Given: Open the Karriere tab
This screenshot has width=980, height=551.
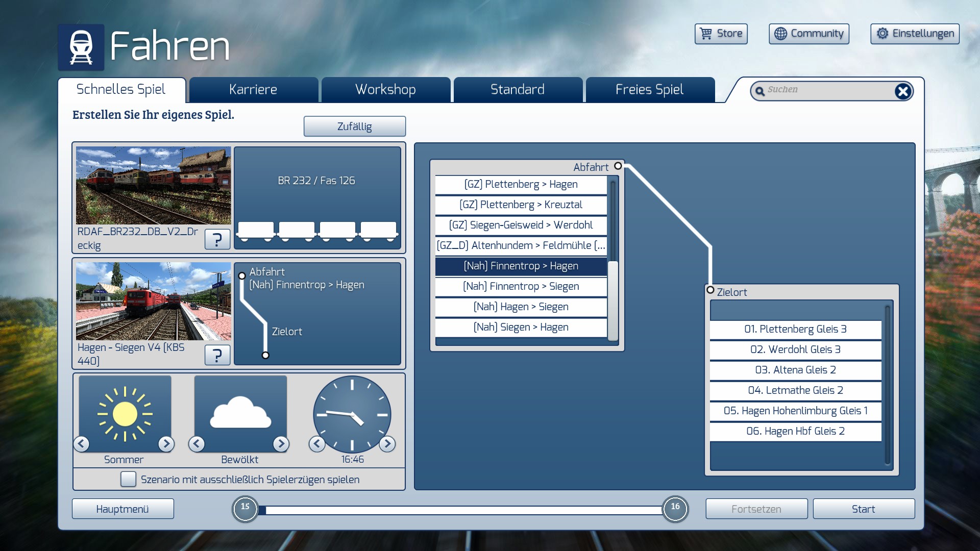Looking at the screenshot, I should point(253,90).
